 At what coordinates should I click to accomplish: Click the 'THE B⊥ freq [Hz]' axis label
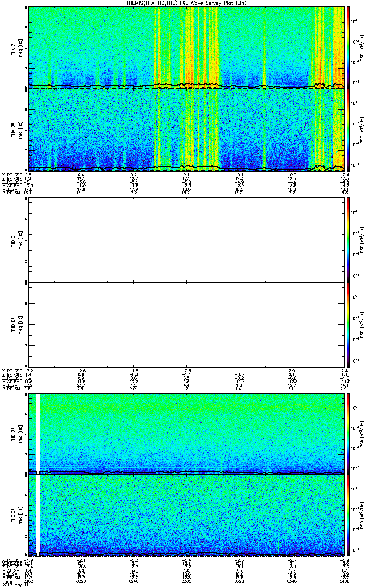click(x=16, y=433)
